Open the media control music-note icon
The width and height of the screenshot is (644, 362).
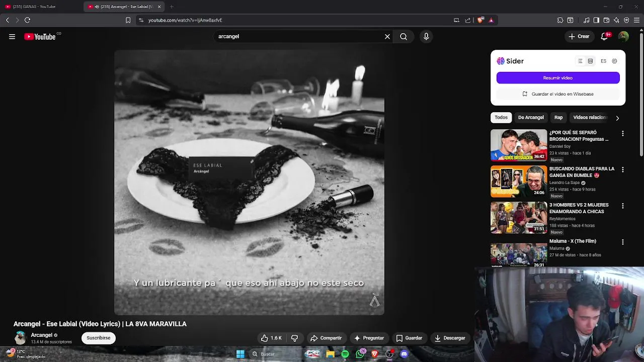[x=586, y=20]
